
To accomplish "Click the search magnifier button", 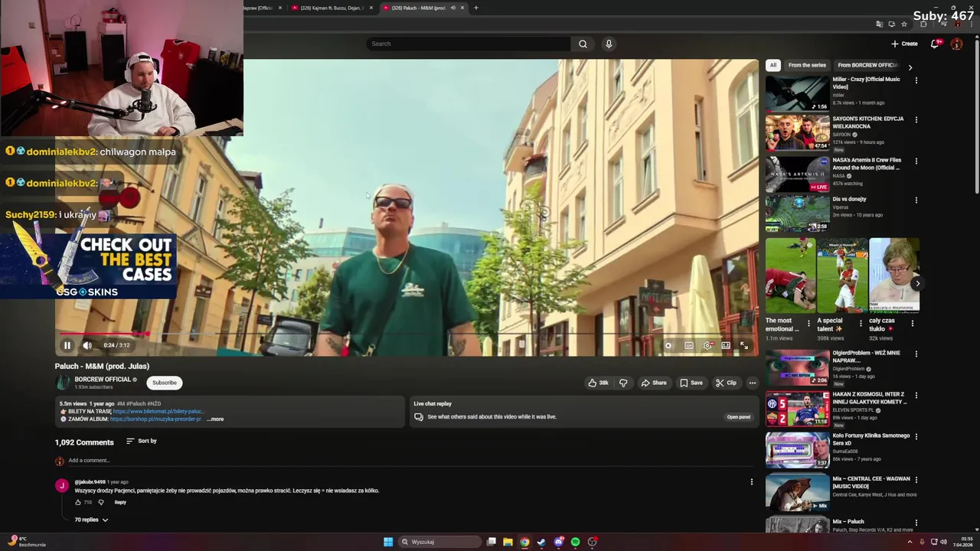I will [583, 44].
